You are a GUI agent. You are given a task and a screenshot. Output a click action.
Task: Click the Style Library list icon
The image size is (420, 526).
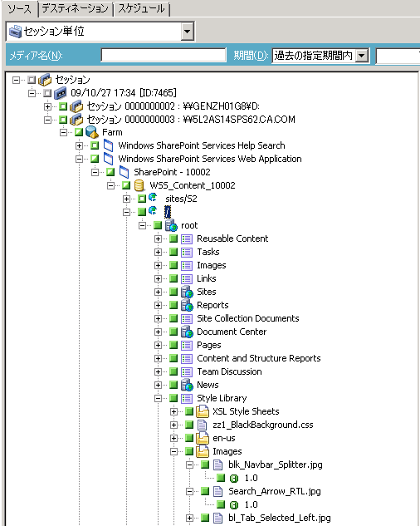(x=187, y=398)
